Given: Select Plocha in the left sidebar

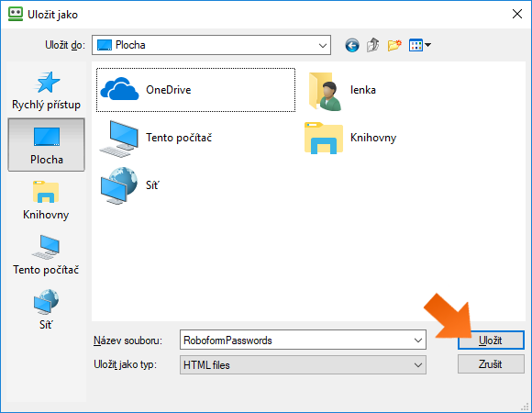Looking at the screenshot, I should tap(46, 145).
